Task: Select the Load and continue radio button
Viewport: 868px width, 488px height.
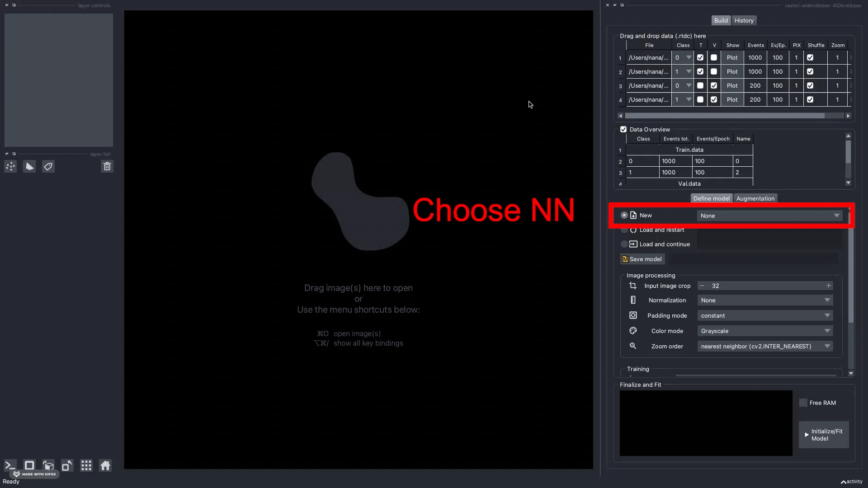Action: tap(624, 244)
